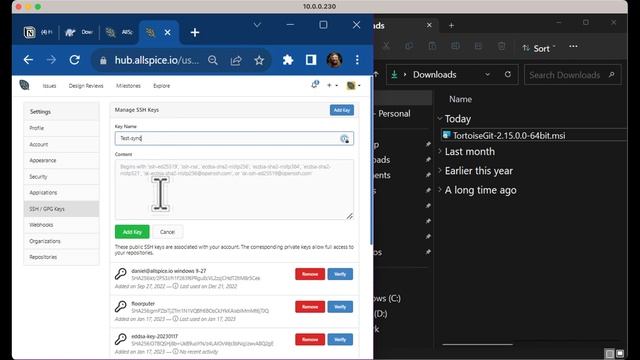Close the Downloads tab in File Explorer
Image resolution: width=640 pixels, height=360 pixels.
[x=429, y=25]
